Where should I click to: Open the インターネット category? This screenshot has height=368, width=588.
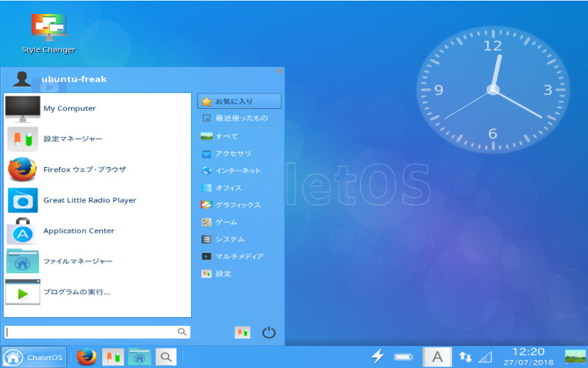240,171
